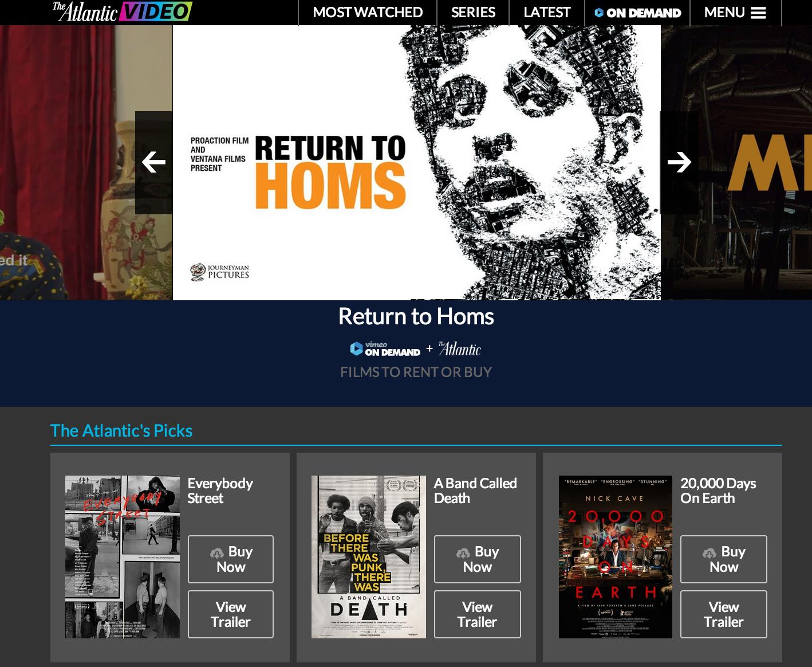Open the A Band Called Death poster

[x=369, y=557]
